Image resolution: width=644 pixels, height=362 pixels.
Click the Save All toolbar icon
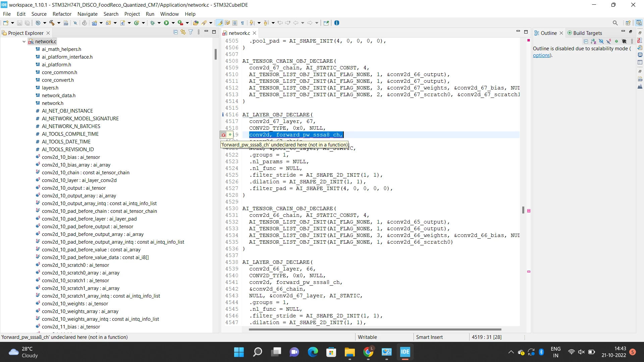coord(28,23)
